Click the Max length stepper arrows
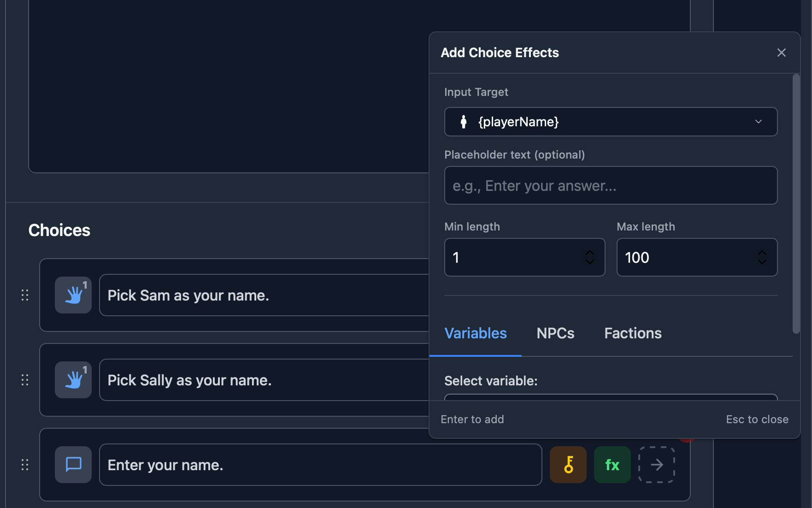 tap(762, 257)
